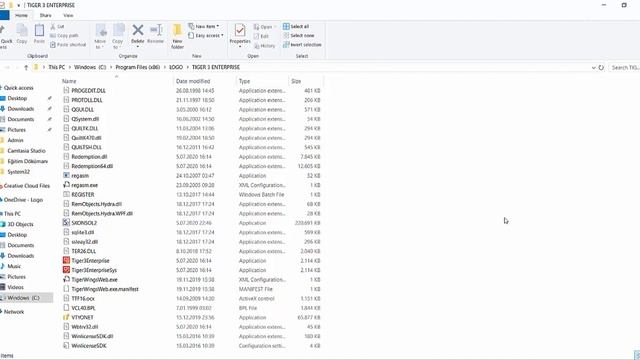Open 3D Objects under This PC
640x360 pixels.
(x=20, y=224)
